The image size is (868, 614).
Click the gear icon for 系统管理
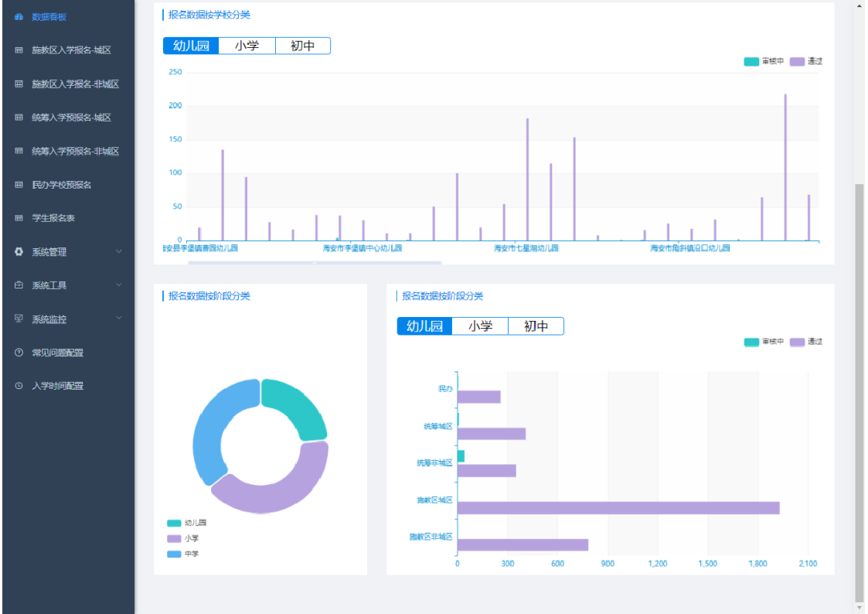coord(19,252)
